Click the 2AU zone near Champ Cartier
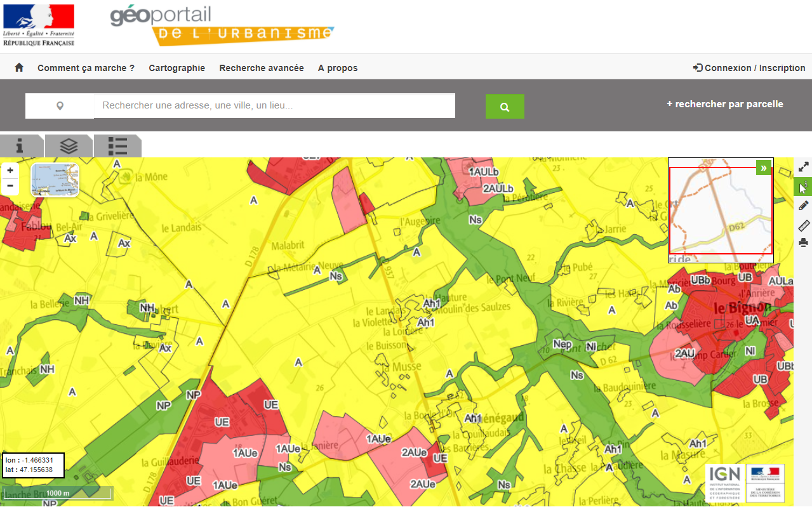This screenshot has width=812, height=507. [x=685, y=353]
